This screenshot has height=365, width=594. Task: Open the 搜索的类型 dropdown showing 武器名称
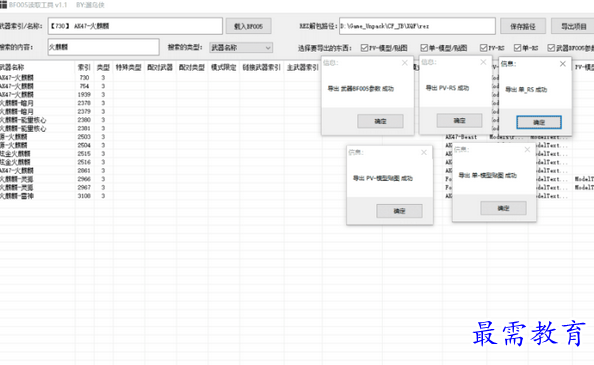pos(241,48)
